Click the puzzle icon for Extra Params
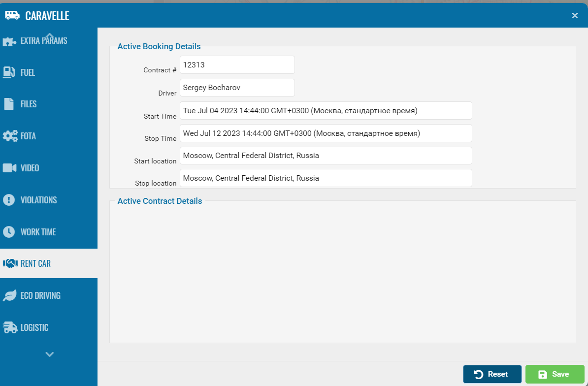588x386 pixels. click(x=9, y=41)
